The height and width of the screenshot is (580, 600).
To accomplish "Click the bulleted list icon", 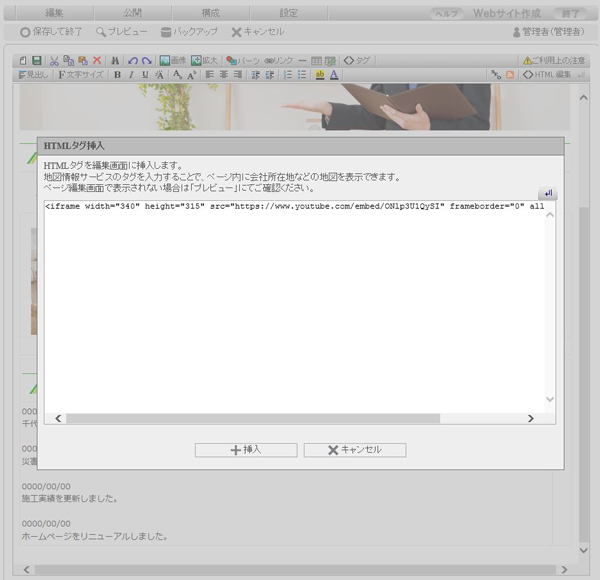I will tap(302, 75).
